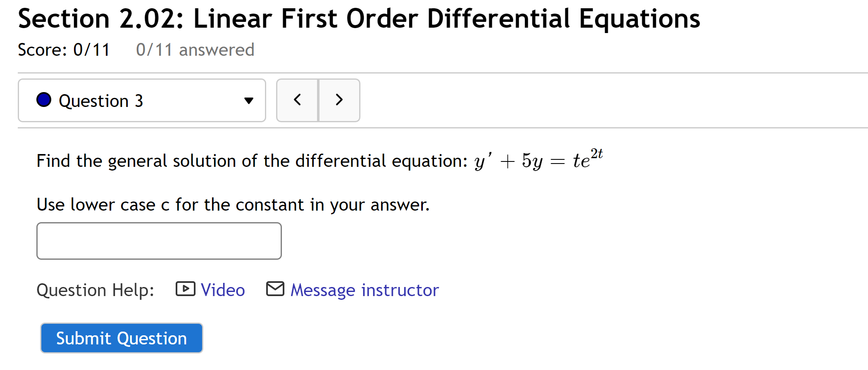Click inside the answer input box

click(x=159, y=241)
